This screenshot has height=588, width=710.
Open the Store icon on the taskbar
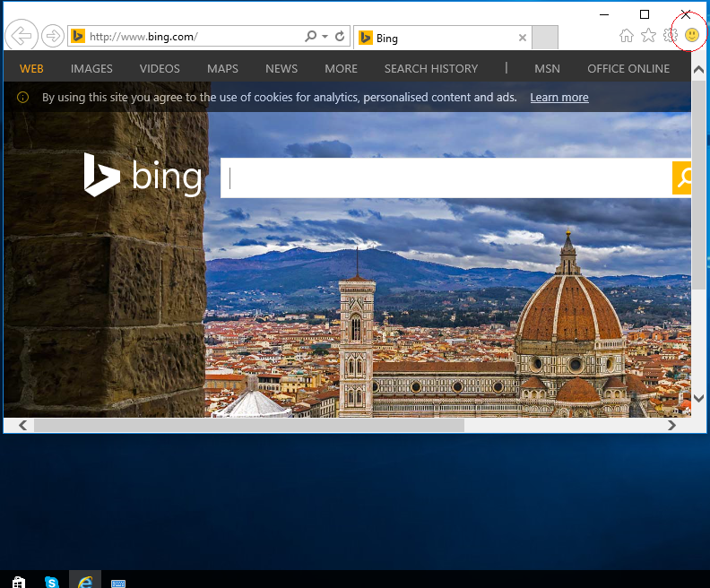point(19,582)
